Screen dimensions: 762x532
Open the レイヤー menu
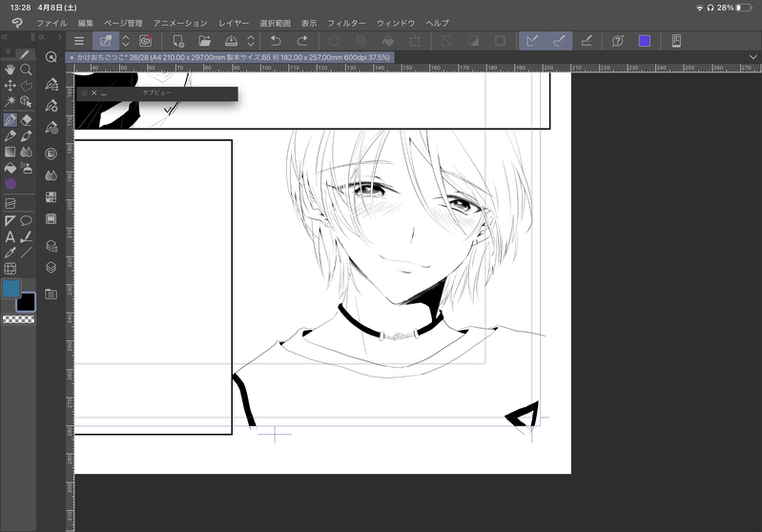(234, 23)
